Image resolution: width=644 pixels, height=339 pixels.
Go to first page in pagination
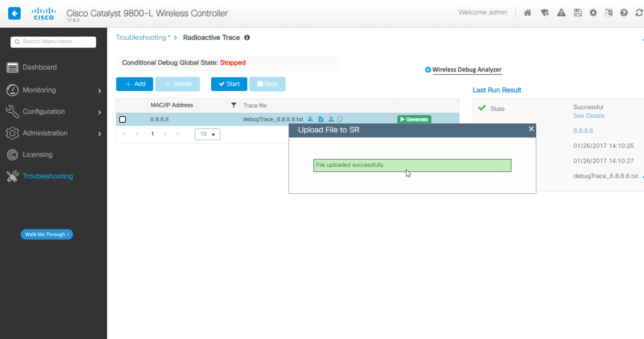tap(124, 134)
